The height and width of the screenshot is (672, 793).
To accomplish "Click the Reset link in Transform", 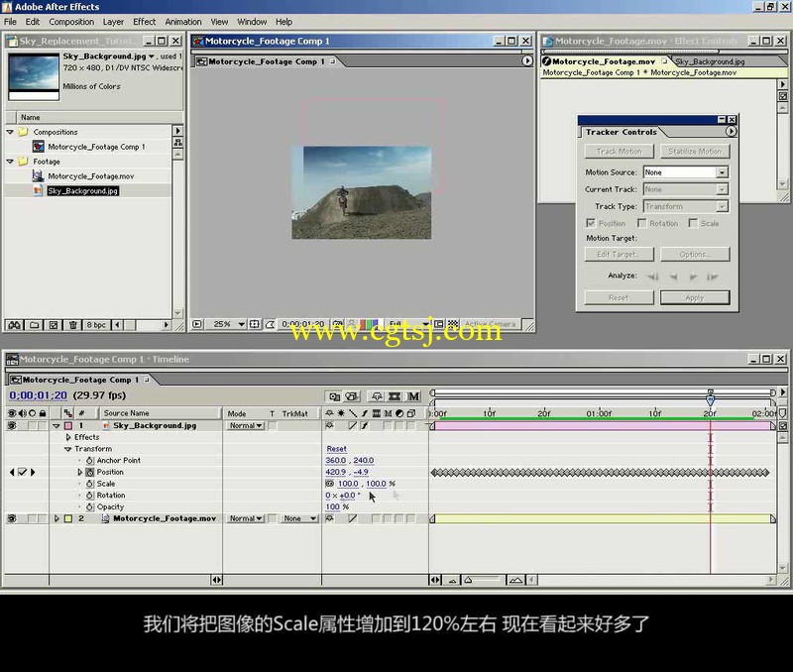I will [x=336, y=449].
